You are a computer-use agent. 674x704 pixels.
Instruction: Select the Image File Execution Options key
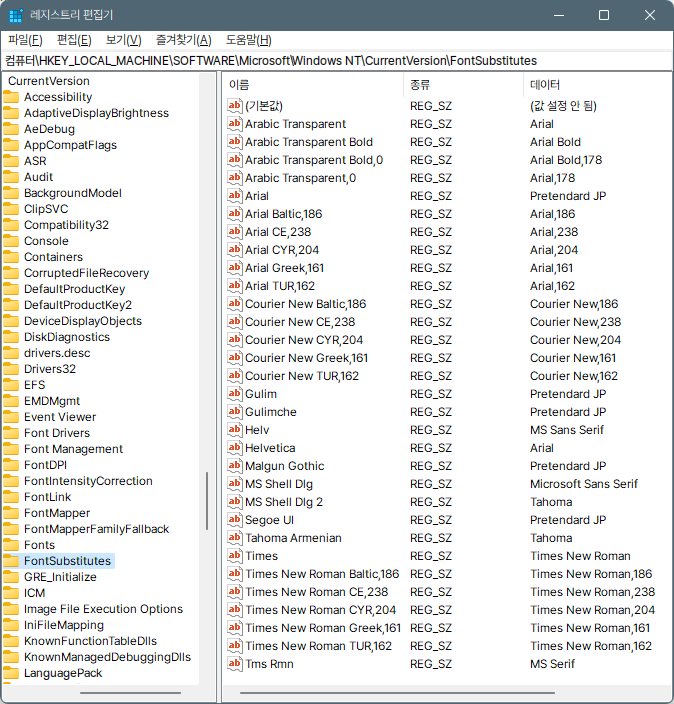click(104, 609)
